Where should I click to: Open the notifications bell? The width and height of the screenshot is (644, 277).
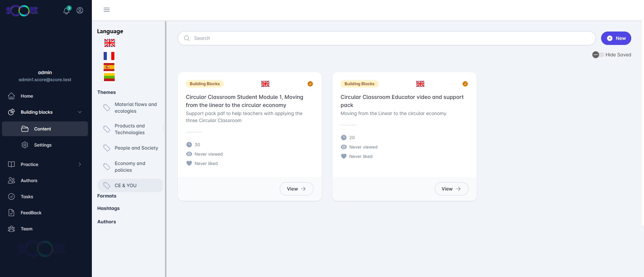click(x=66, y=11)
